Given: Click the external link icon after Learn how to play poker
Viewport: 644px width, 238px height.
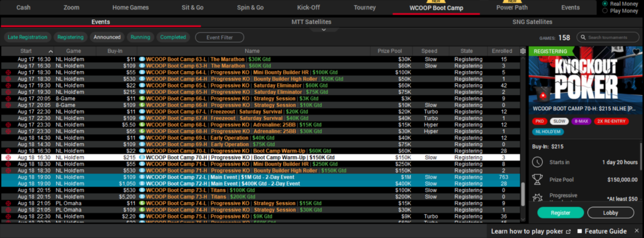Looking at the screenshot, I should click(x=569, y=232).
